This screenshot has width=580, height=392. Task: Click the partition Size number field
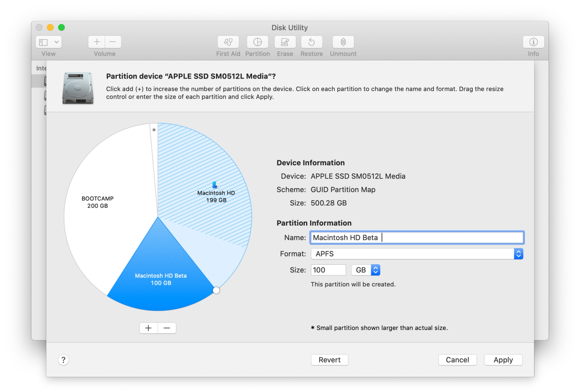pos(328,270)
